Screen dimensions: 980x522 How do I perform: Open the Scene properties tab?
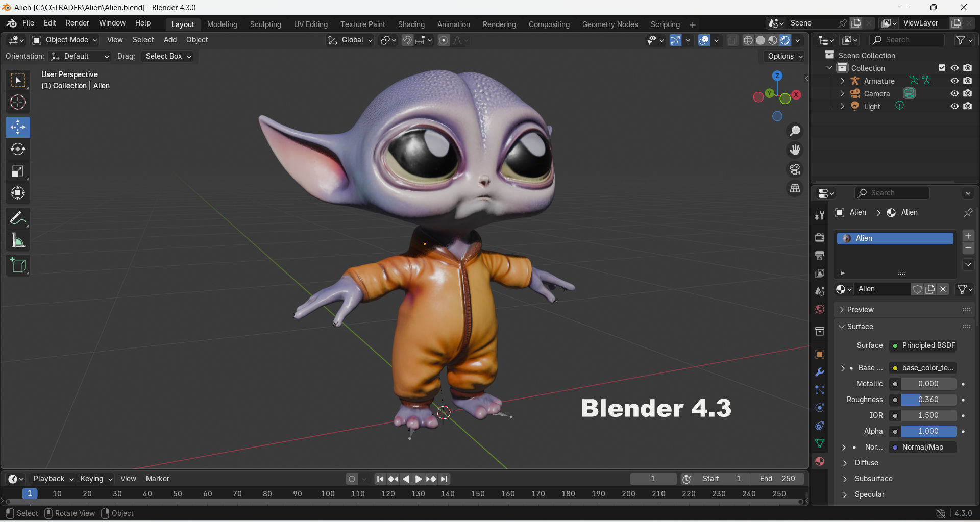coord(820,291)
